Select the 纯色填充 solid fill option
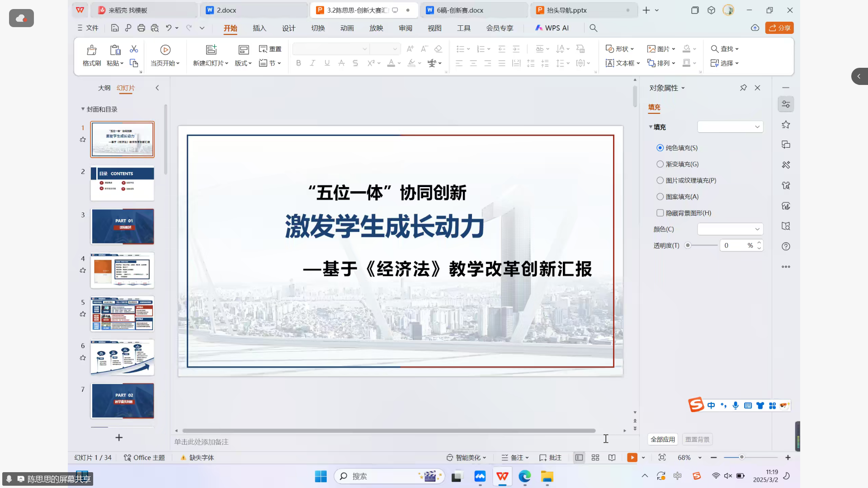Screen dimensions: 868x488 (x=660, y=147)
